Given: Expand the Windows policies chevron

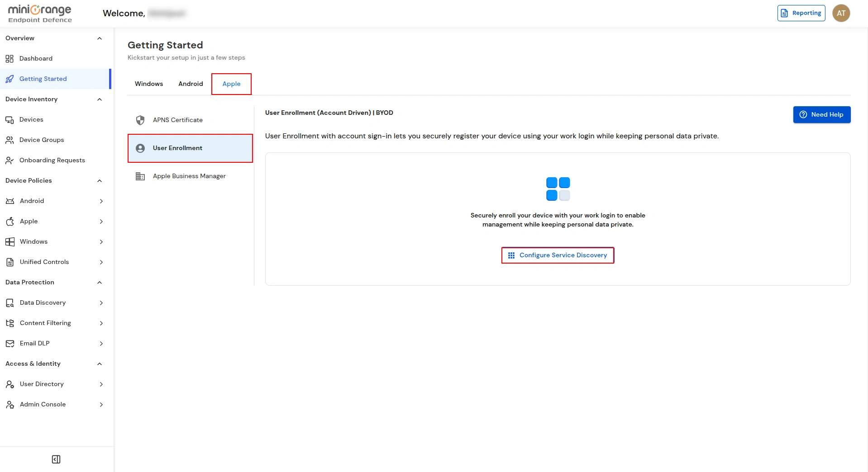Looking at the screenshot, I should 101,241.
